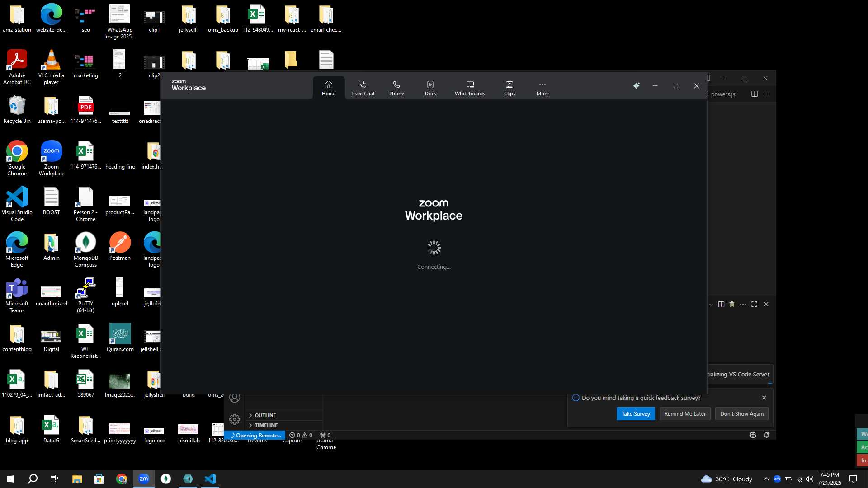Click the AI Companion sparkle icon
This screenshot has width=868, height=488.
(637, 86)
